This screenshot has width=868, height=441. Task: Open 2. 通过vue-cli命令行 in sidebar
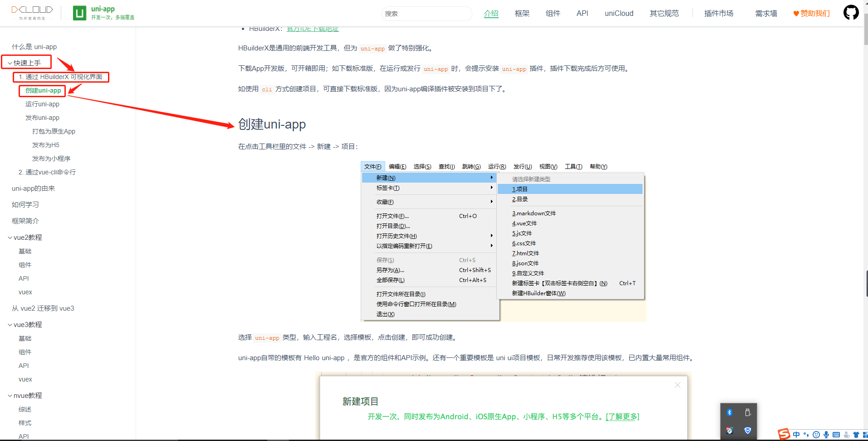click(47, 172)
